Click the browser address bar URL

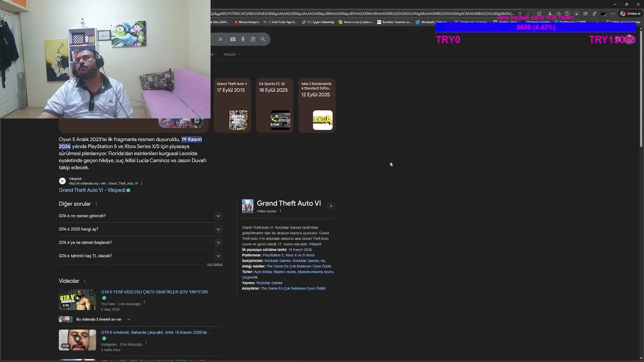[x=362, y=14]
